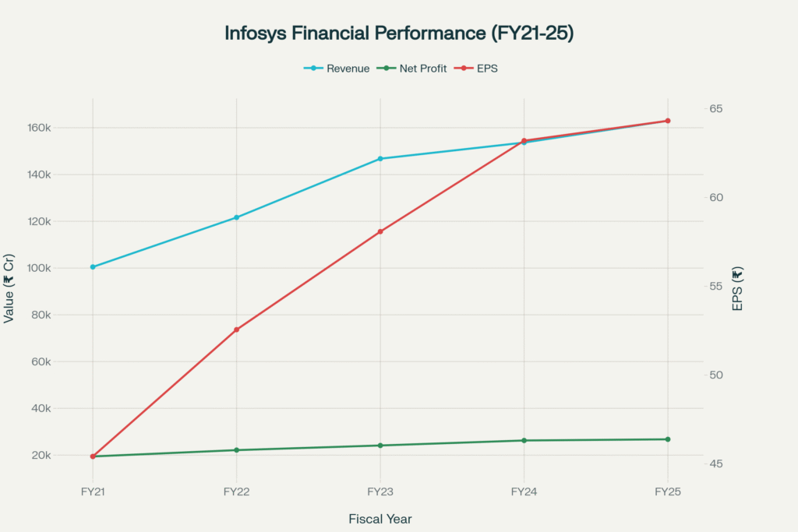Click the FY25 x-axis label
798x532 pixels.
(x=668, y=491)
